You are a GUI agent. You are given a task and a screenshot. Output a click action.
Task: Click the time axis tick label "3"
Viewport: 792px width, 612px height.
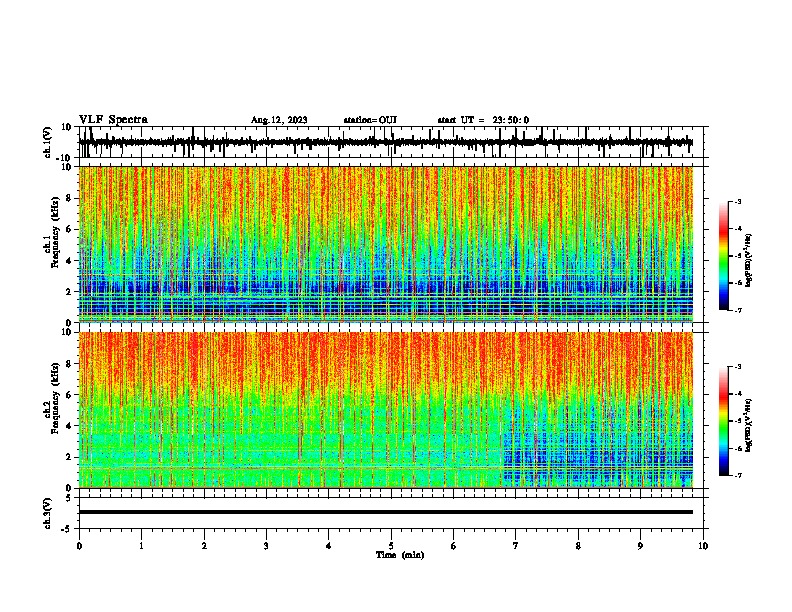coord(266,546)
